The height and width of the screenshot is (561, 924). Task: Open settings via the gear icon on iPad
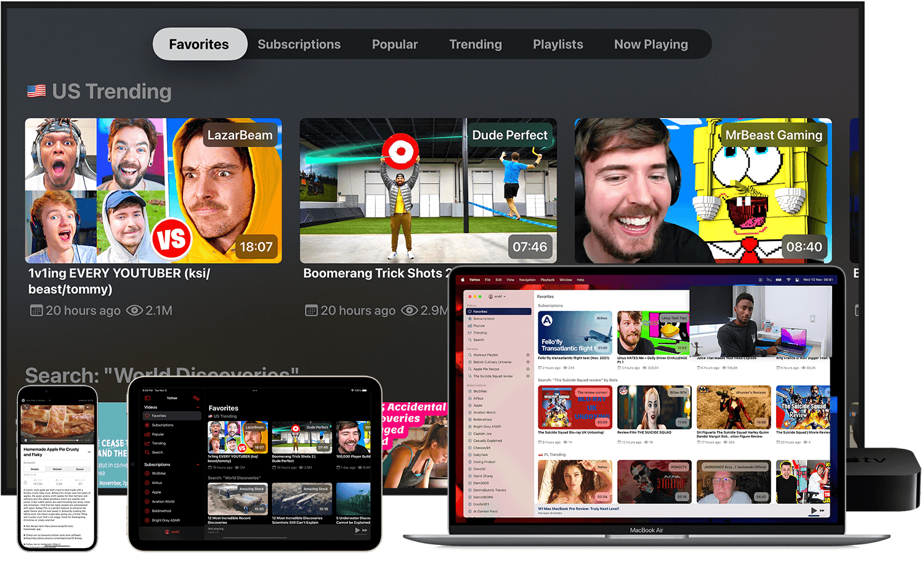[x=197, y=398]
